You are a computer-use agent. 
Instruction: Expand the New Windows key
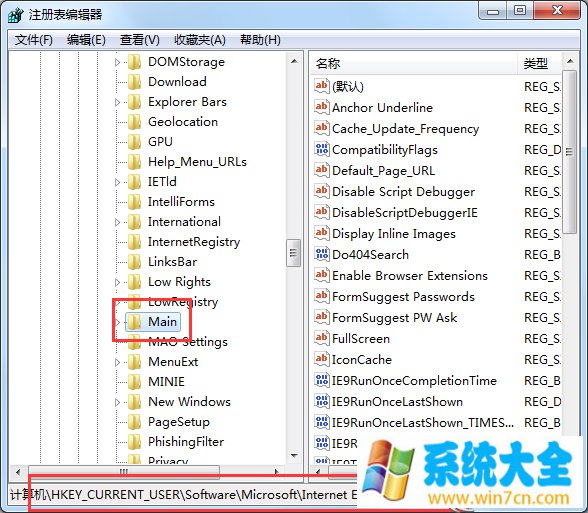point(117,402)
